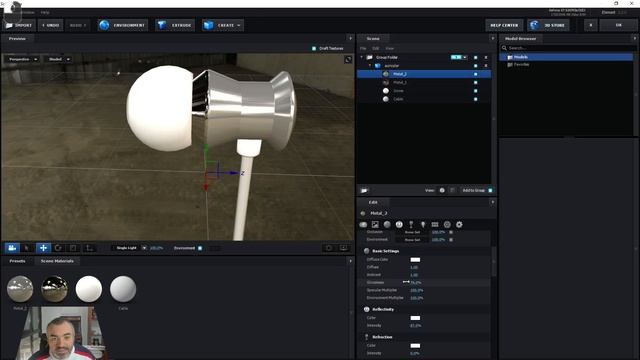Click the Undo button

(x=51, y=25)
